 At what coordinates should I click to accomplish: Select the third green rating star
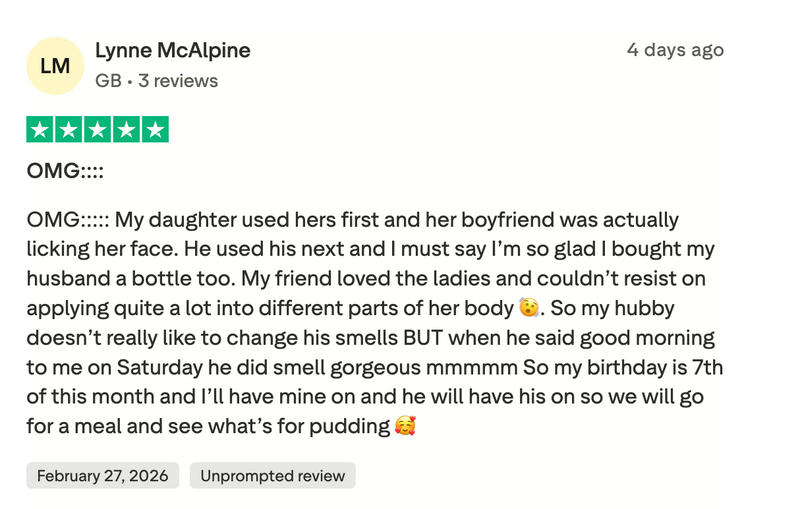pyautogui.click(x=98, y=130)
